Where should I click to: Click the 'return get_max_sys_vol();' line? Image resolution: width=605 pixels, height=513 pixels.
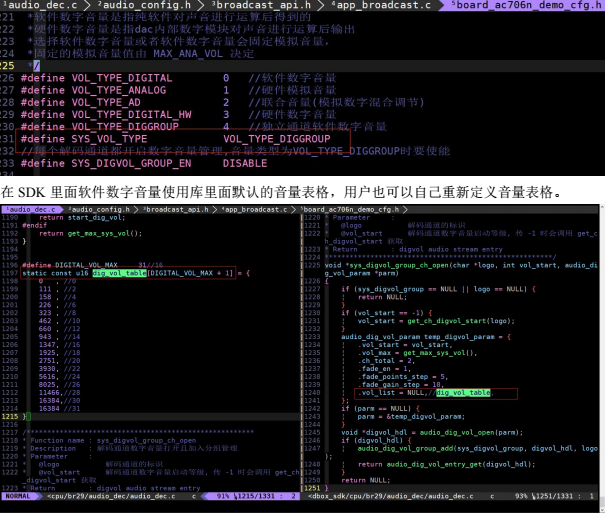click(91, 233)
